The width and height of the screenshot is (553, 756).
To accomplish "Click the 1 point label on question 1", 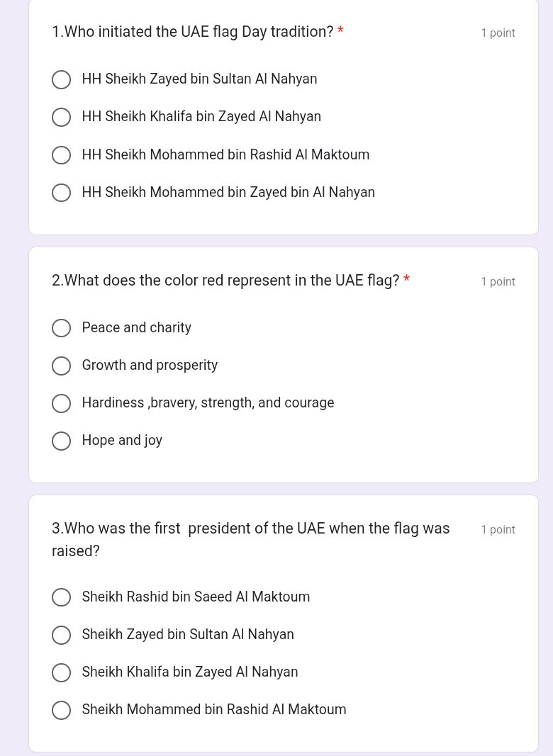I will (498, 33).
